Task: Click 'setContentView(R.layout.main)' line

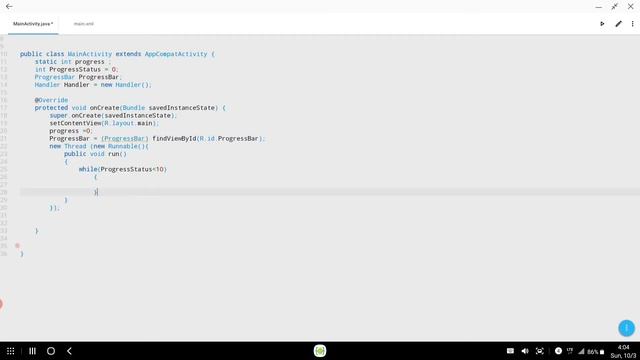Action: pos(104,123)
